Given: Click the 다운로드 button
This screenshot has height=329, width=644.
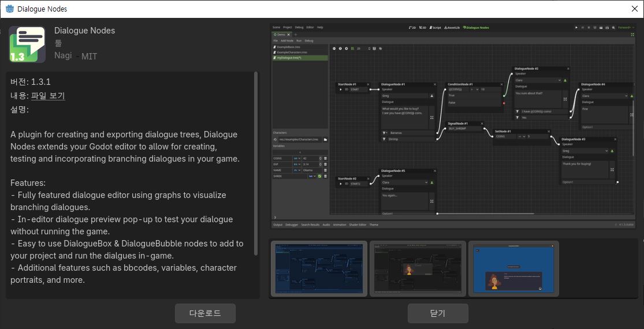Looking at the screenshot, I should pyautogui.click(x=205, y=313).
